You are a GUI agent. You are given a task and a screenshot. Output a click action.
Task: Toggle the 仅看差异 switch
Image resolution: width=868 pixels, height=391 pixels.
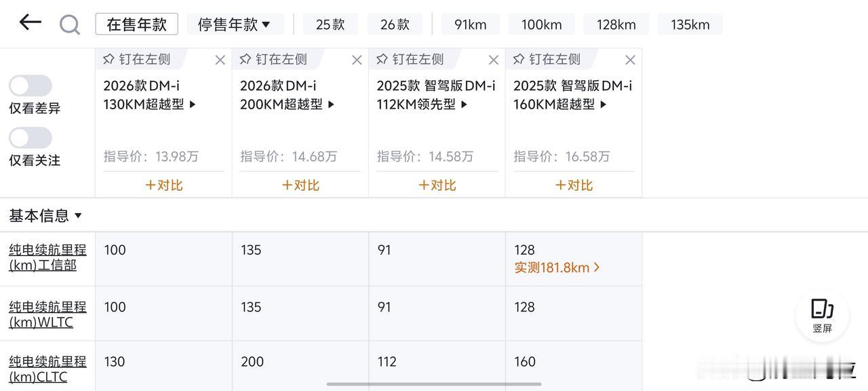pos(31,86)
